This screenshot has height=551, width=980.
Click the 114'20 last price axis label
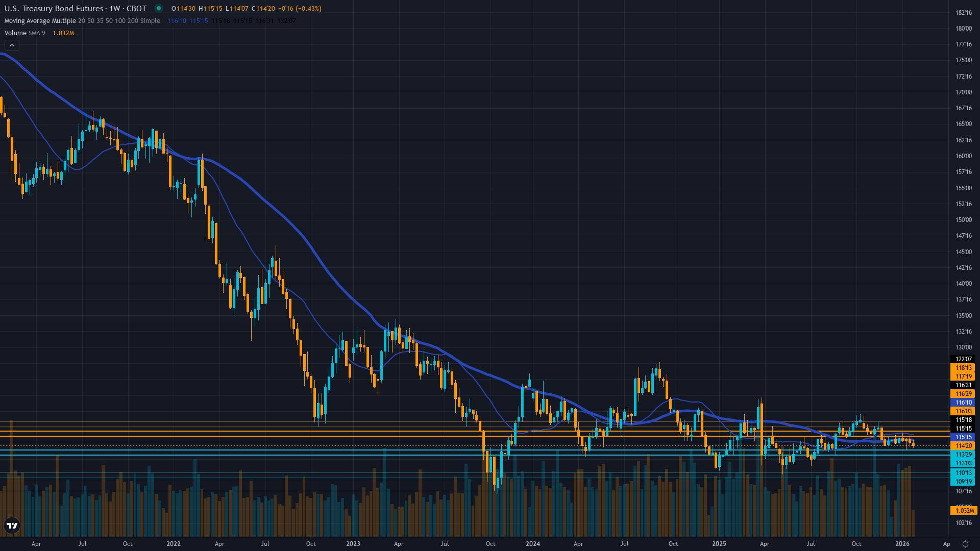point(962,446)
